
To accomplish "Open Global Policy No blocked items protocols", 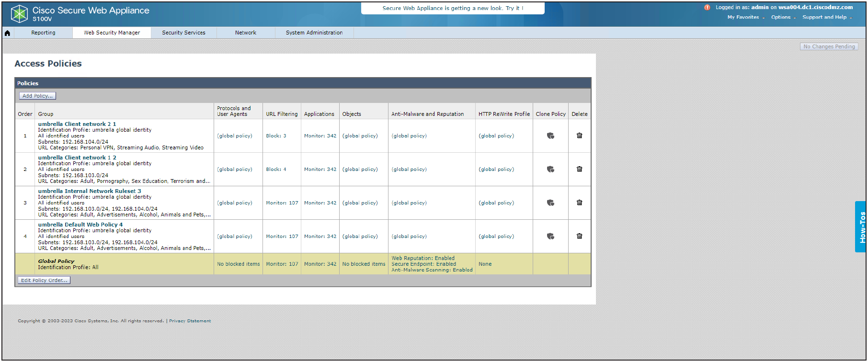I will click(x=239, y=264).
